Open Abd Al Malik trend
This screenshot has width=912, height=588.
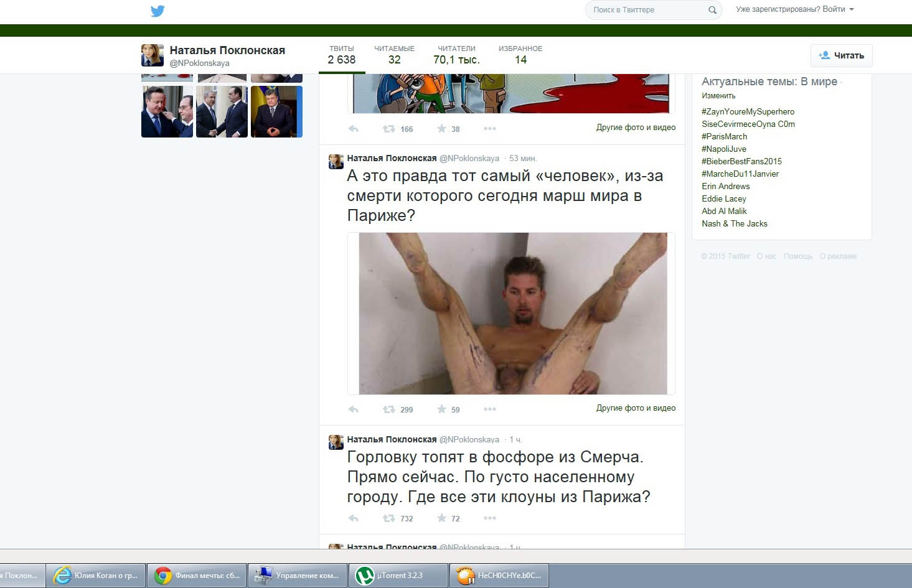click(724, 212)
